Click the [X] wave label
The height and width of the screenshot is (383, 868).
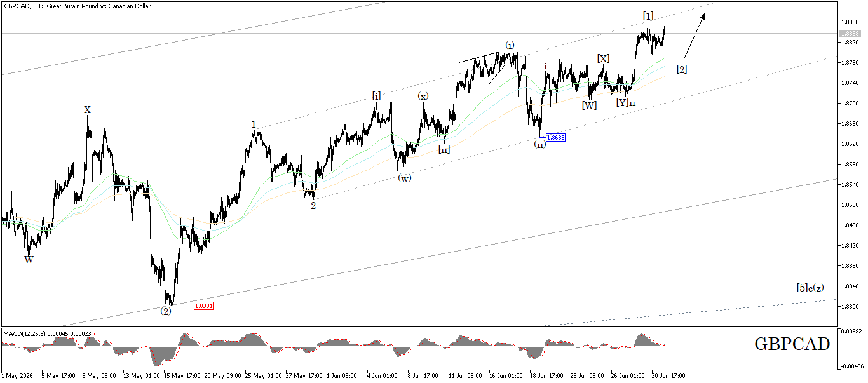pyautogui.click(x=603, y=58)
